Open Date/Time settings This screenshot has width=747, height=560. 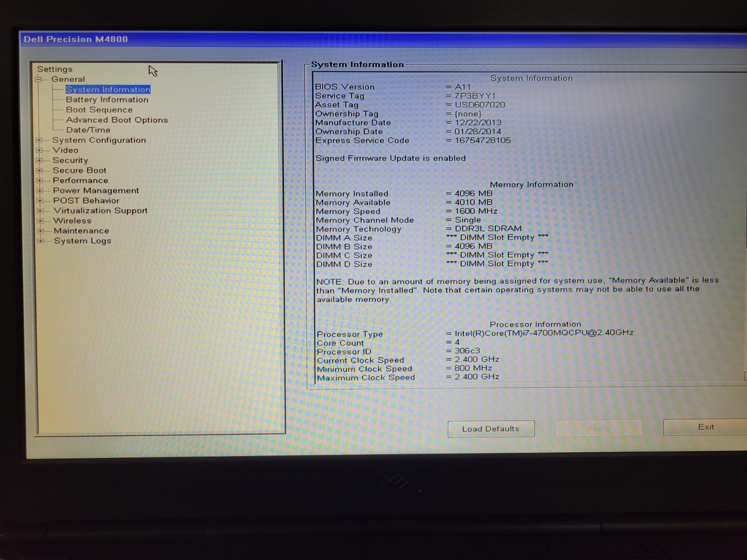point(88,130)
